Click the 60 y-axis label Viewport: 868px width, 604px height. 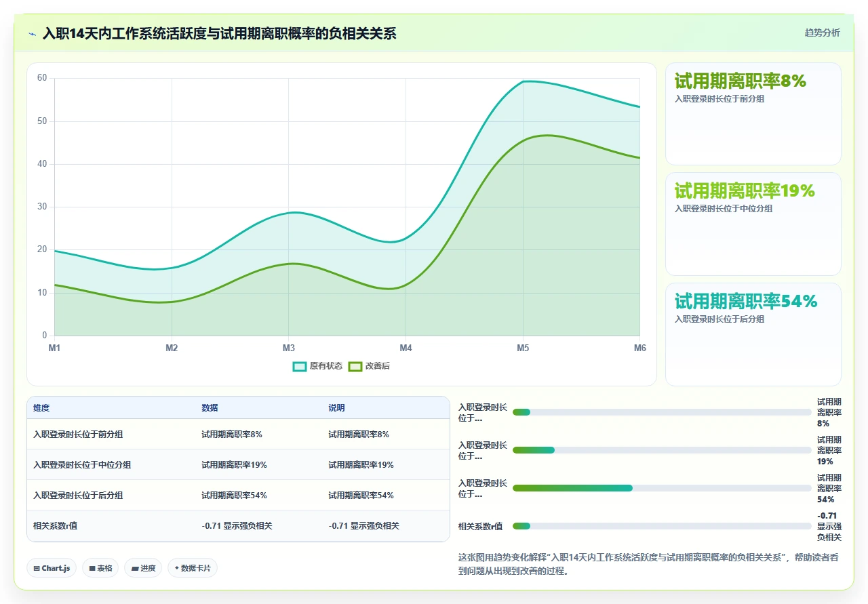pos(42,78)
